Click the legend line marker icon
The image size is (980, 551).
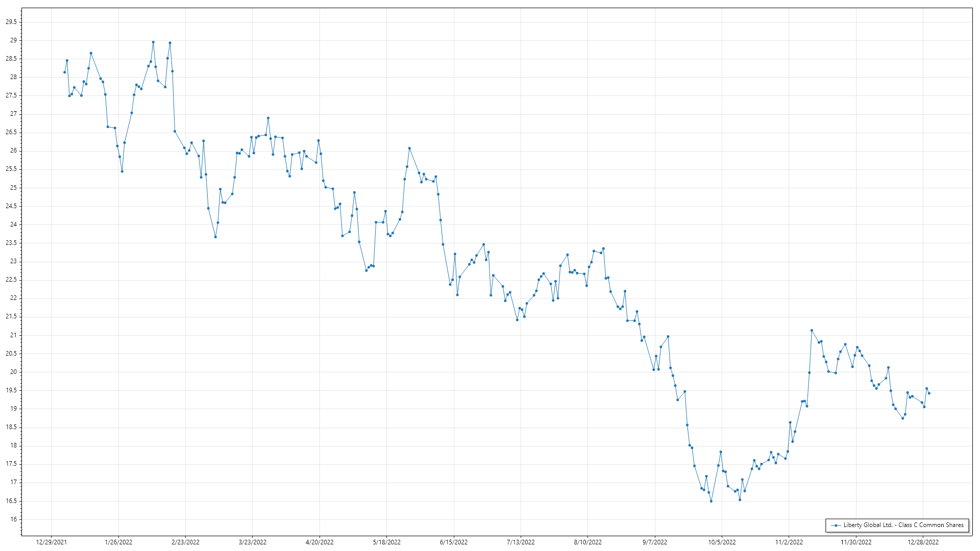coord(836,525)
